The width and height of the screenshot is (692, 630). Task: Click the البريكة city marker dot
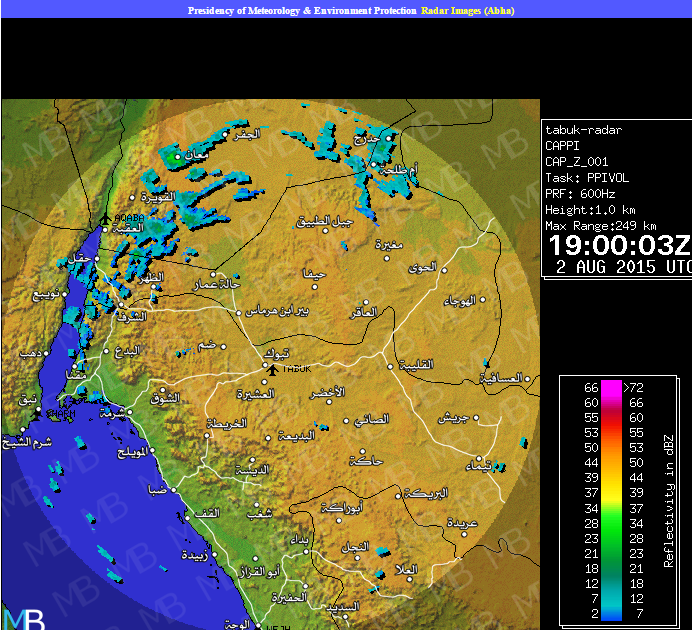(398, 496)
